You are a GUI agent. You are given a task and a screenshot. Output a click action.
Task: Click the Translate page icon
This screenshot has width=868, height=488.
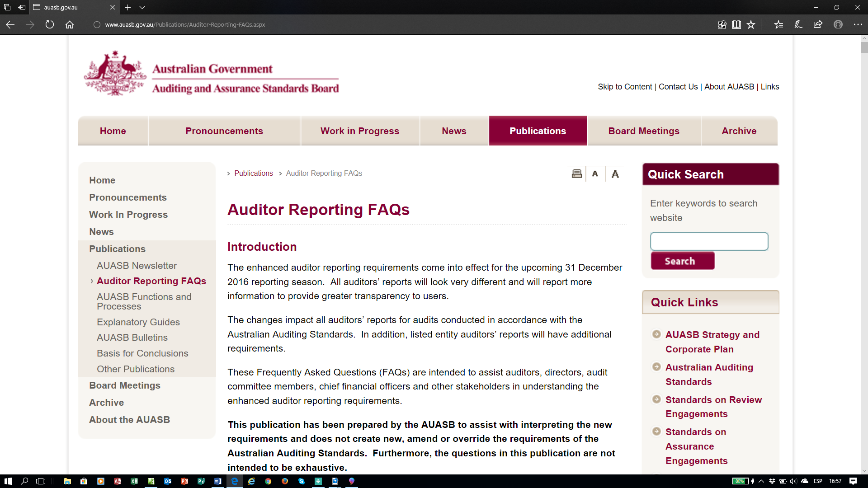pyautogui.click(x=722, y=24)
